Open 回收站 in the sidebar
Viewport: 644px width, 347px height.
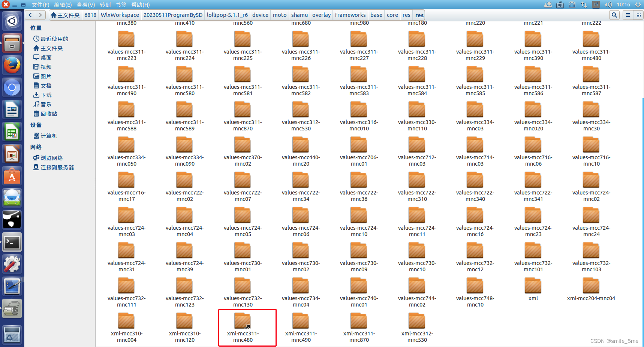[x=45, y=114]
